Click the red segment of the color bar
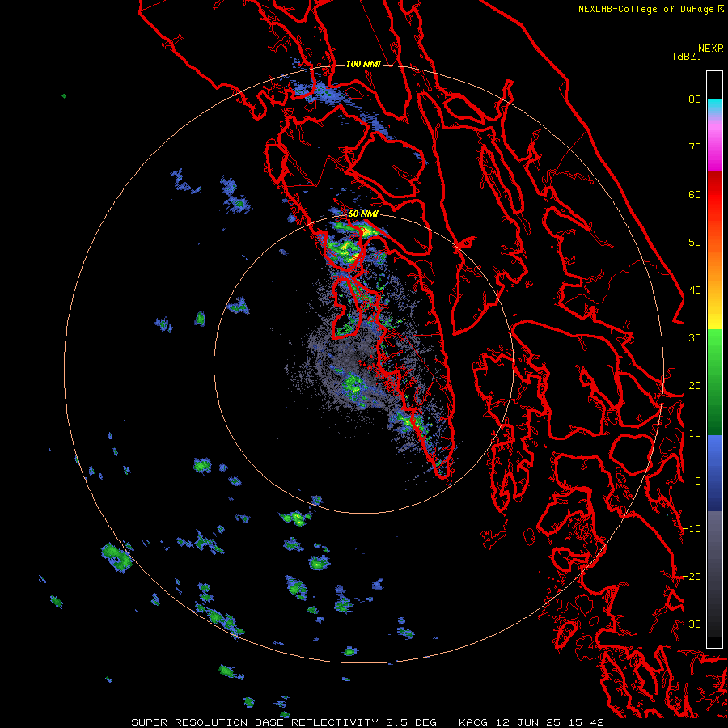 [714, 196]
